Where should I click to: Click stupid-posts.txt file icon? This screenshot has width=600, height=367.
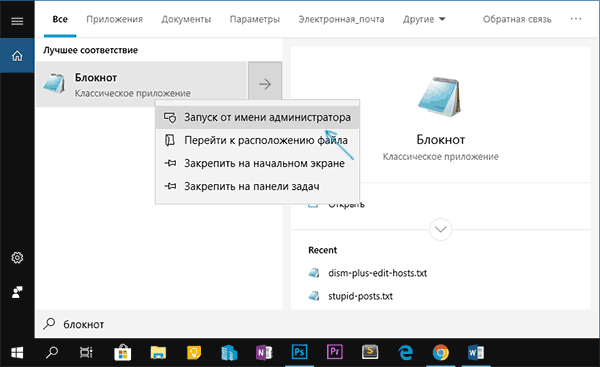point(314,296)
